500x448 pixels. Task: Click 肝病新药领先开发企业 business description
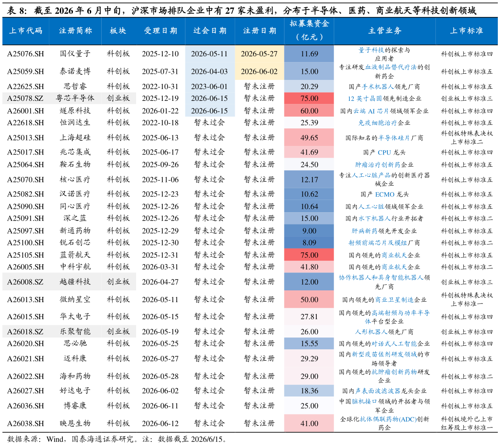pos(384,231)
